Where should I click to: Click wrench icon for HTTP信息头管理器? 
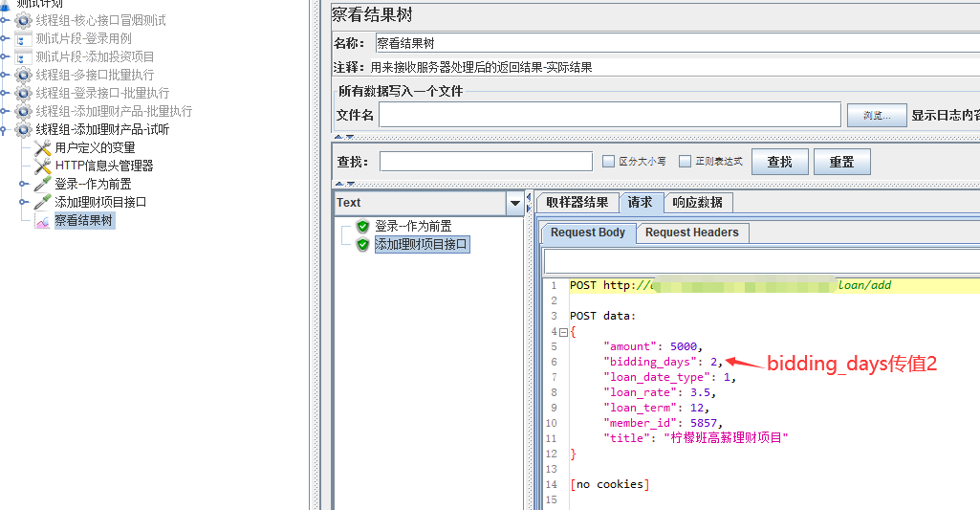point(43,166)
